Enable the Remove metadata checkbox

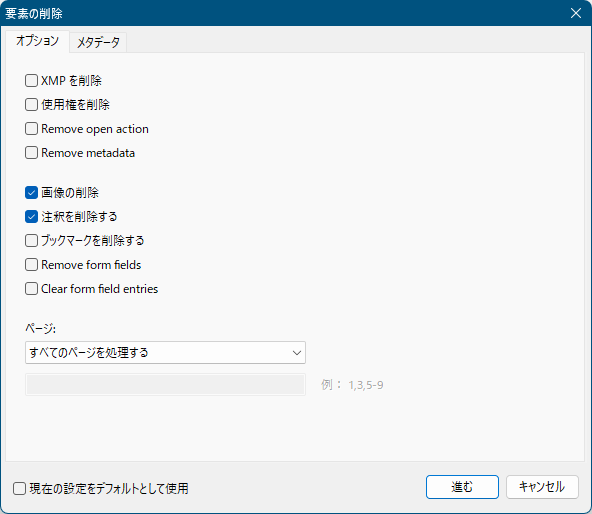click(x=31, y=153)
